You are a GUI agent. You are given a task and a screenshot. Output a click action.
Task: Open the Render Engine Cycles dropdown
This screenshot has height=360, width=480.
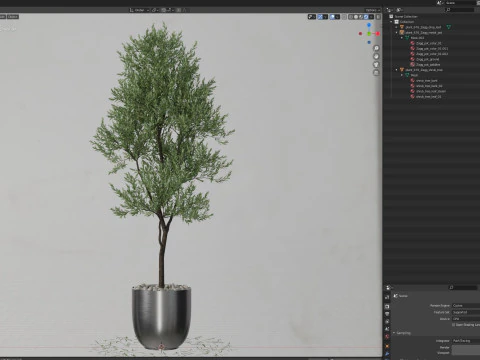pos(466,305)
